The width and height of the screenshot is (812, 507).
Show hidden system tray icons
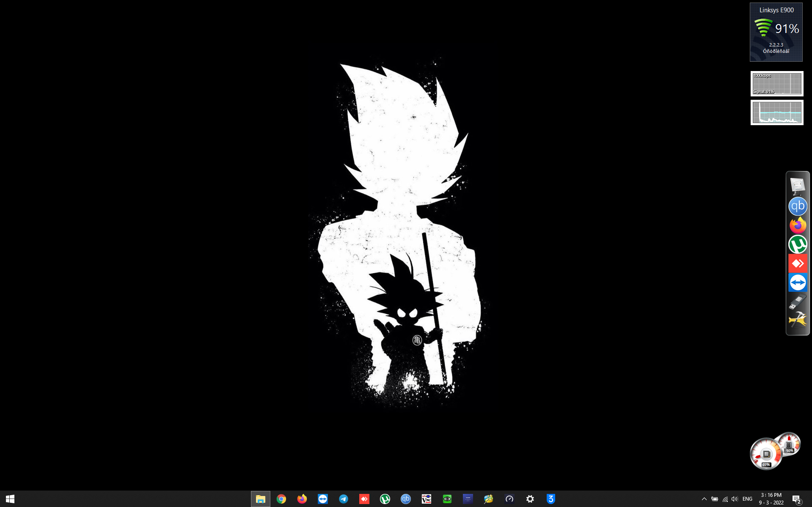(x=704, y=499)
